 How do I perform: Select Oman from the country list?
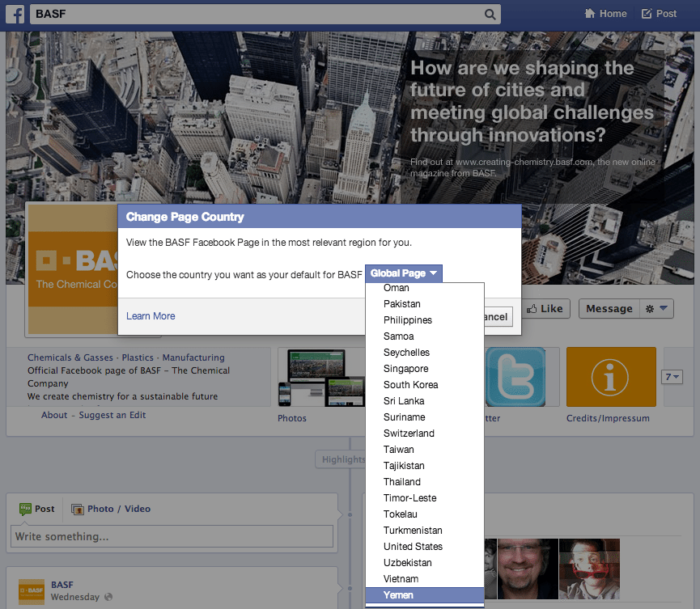425,288
